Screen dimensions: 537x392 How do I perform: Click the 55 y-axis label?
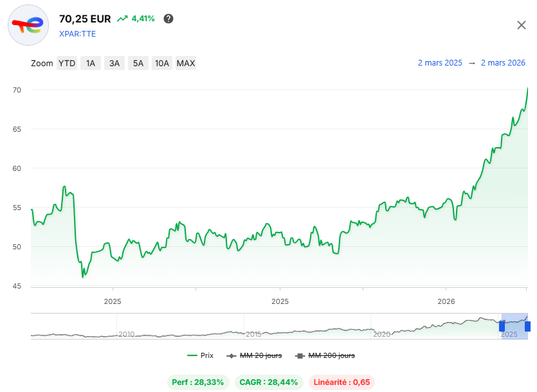(x=17, y=208)
